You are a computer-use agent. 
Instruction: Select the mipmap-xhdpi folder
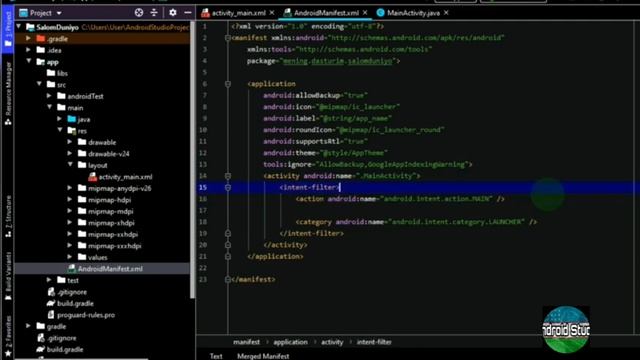click(x=106, y=223)
